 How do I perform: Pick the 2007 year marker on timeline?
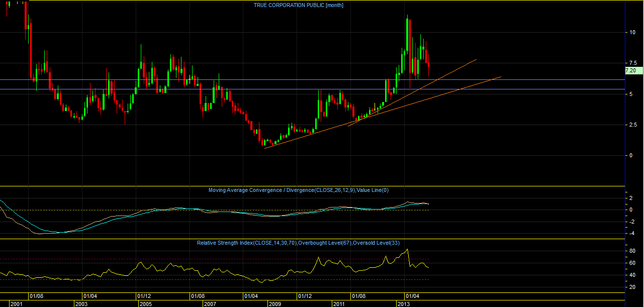point(210,304)
